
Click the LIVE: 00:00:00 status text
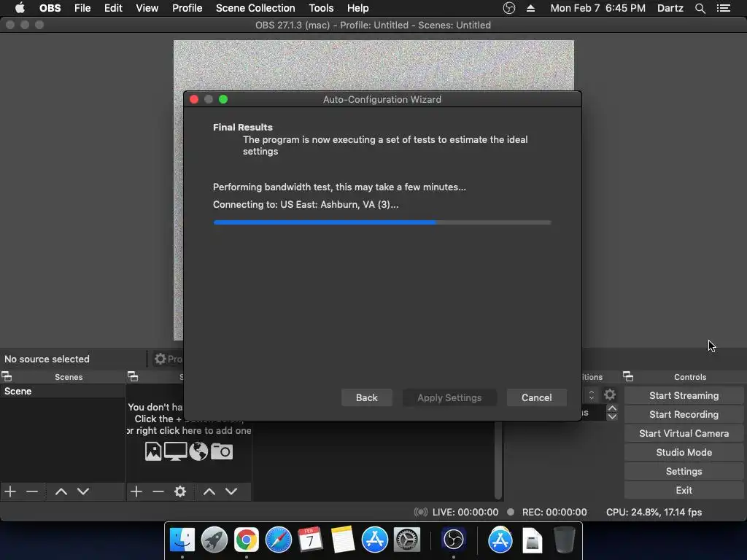click(x=465, y=513)
